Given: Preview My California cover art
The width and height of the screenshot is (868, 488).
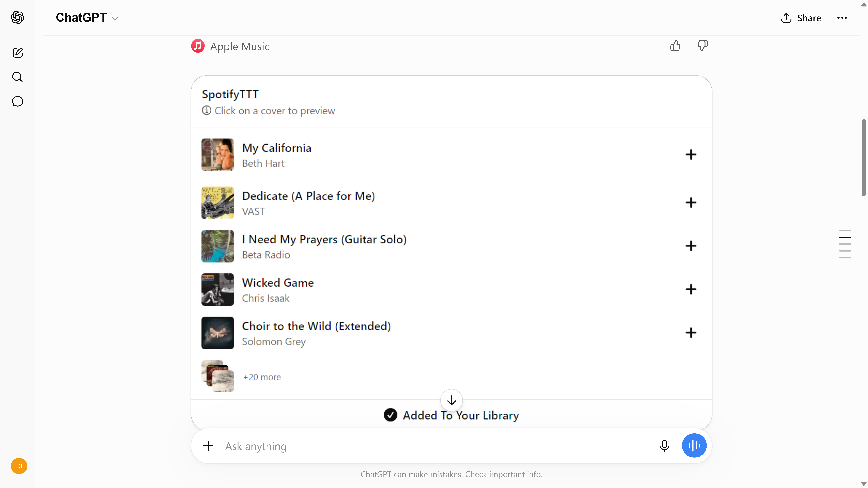Looking at the screenshot, I should click(218, 155).
